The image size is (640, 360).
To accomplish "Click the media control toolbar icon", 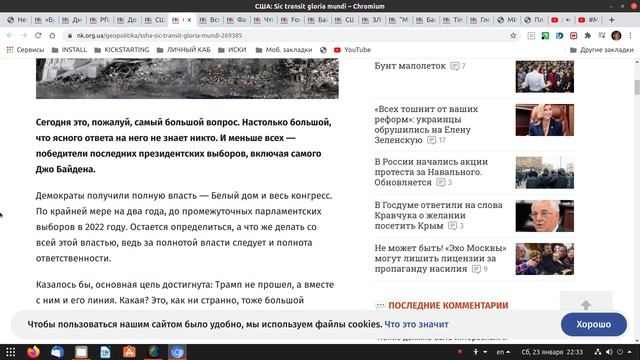I will [x=602, y=36].
